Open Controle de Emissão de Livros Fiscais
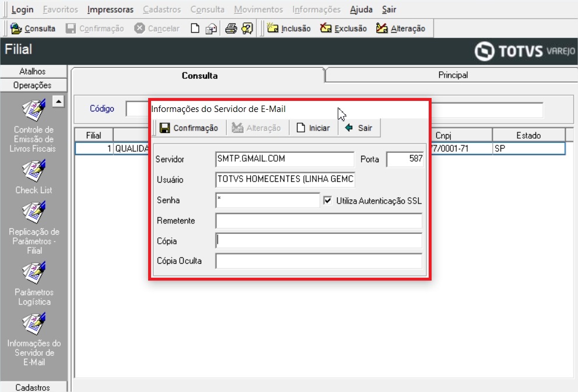The image size is (578, 392). tap(33, 126)
